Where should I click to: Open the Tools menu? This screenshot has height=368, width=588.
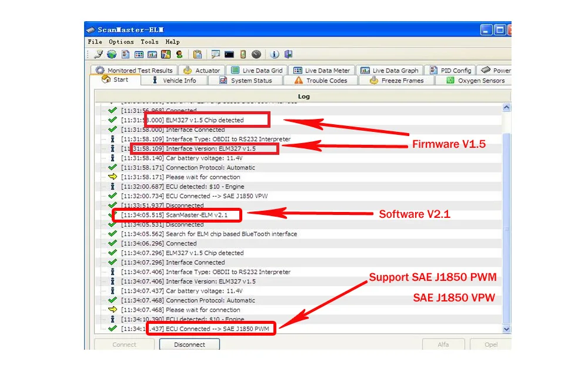(149, 42)
